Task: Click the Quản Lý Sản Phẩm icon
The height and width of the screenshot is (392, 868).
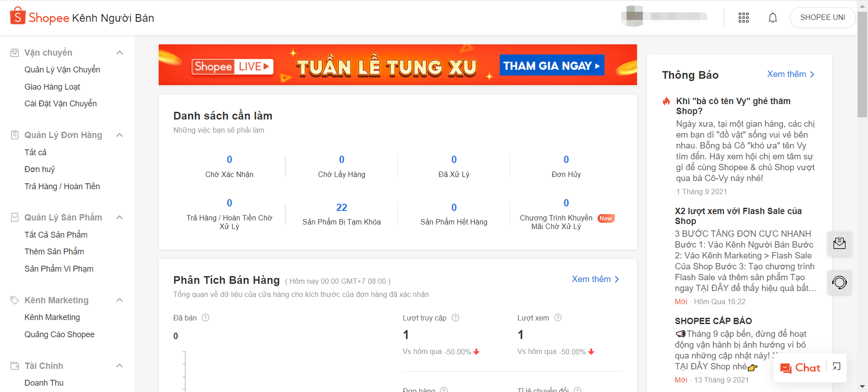Action: tap(15, 217)
